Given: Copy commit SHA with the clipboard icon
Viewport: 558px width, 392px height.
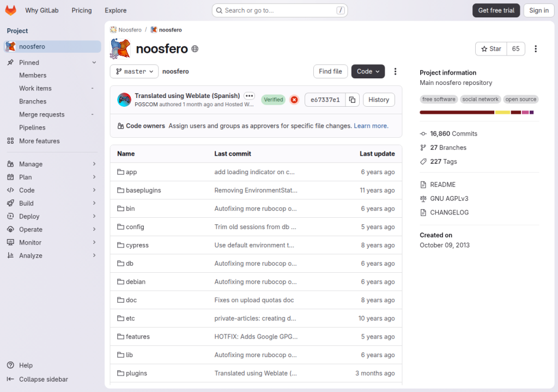Looking at the screenshot, I should 353,100.
